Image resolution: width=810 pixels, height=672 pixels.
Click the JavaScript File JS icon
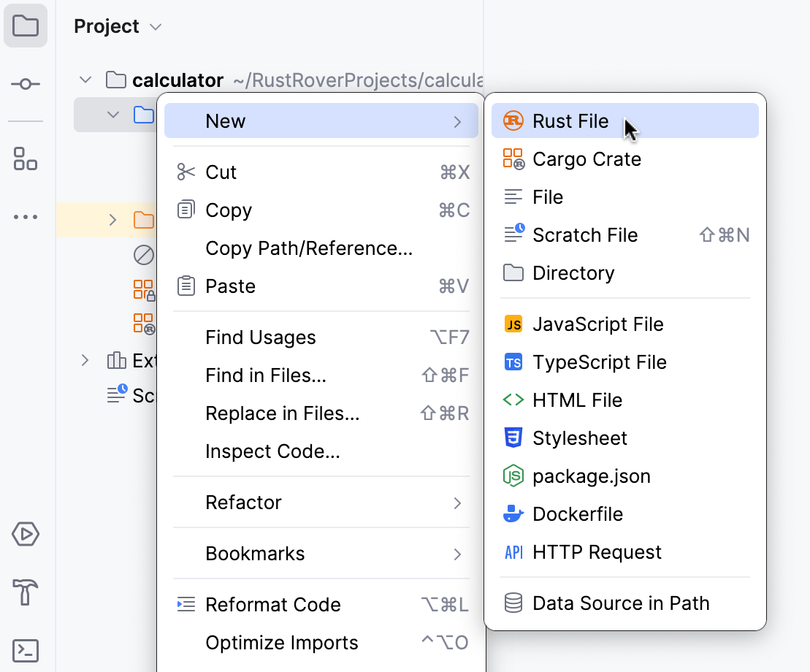tap(513, 324)
